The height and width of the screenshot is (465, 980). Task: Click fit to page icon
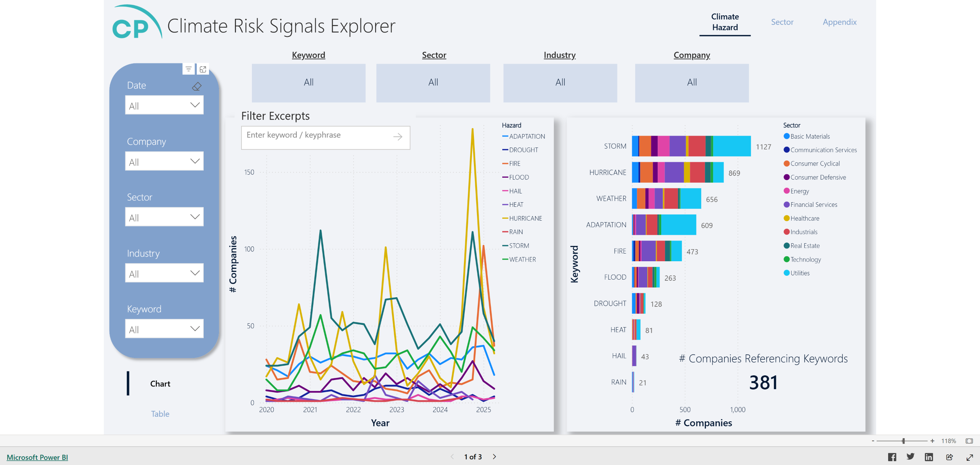pyautogui.click(x=969, y=441)
